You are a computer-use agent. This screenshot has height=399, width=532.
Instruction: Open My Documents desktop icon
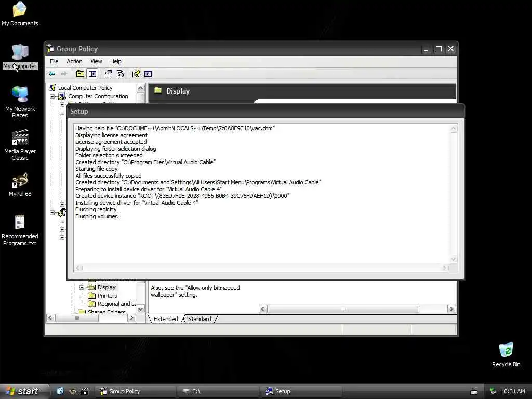20,14
